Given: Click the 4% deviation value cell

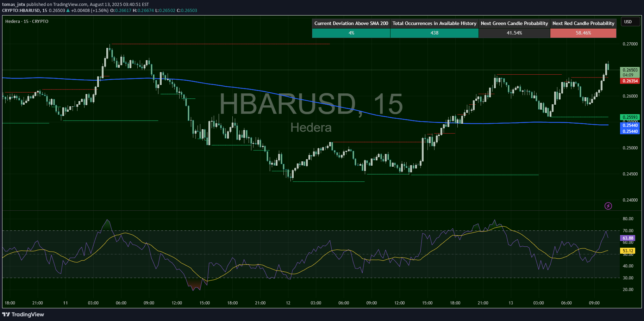Looking at the screenshot, I should point(351,33).
